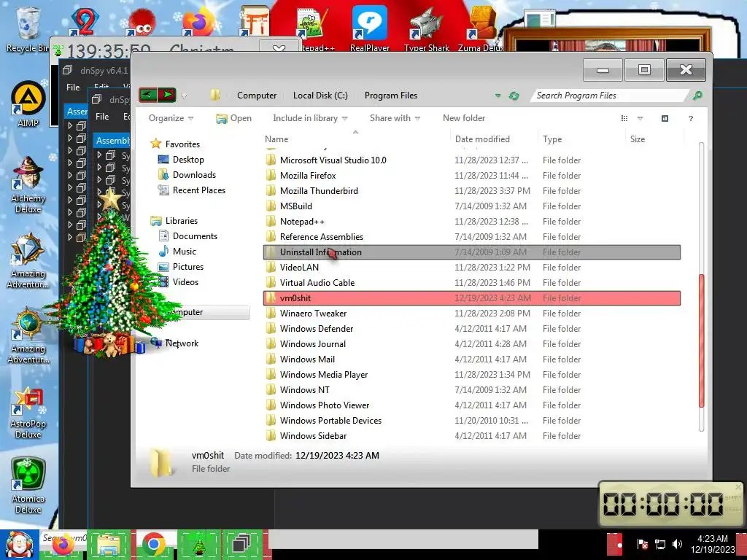747x560 pixels.
Task: Click the Explorer back arrow button
Action: pos(147,95)
